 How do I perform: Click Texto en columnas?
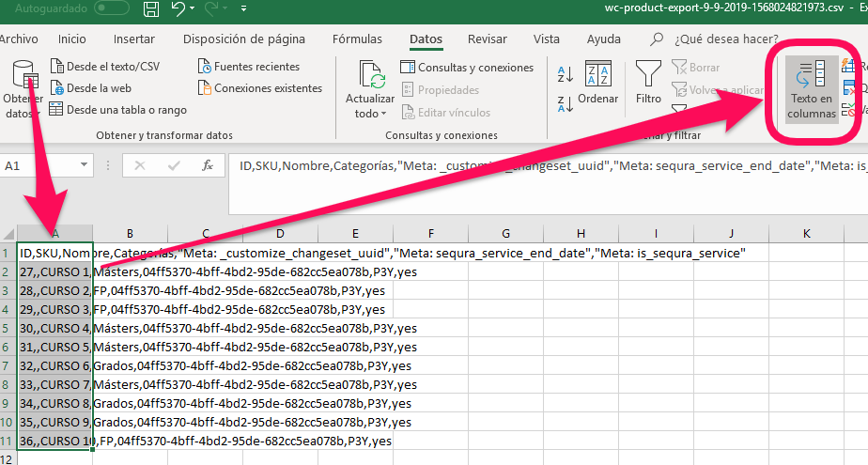812,89
